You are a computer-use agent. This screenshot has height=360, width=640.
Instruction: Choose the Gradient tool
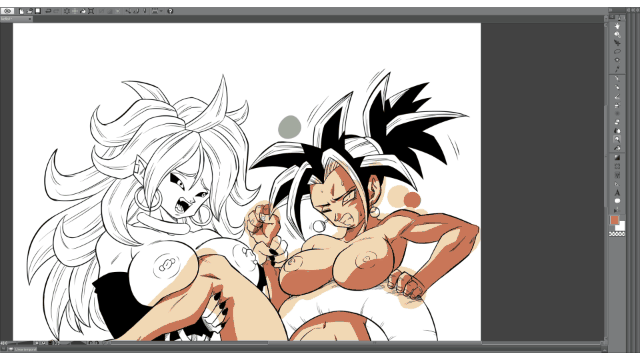(617, 158)
